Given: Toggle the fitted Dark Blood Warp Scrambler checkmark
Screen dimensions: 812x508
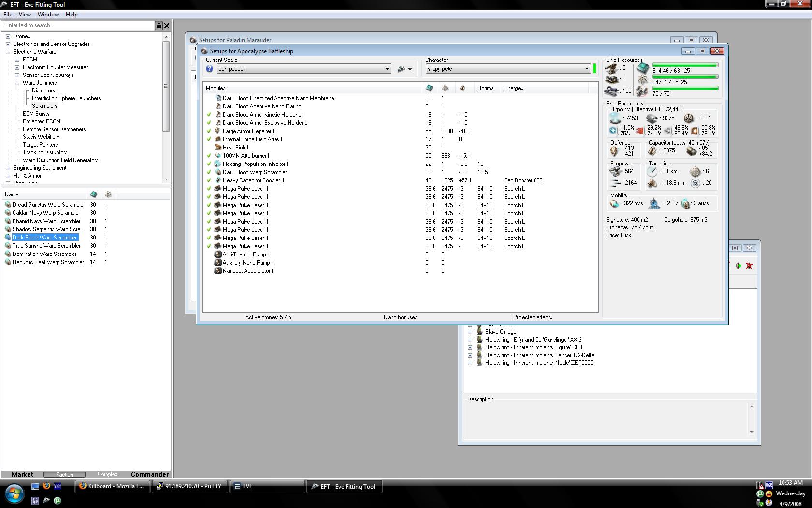Looking at the screenshot, I should [209, 172].
